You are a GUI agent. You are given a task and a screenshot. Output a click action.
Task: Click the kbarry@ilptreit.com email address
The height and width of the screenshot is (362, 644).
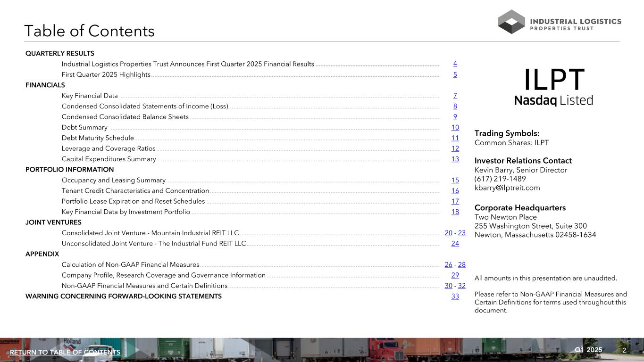(507, 188)
